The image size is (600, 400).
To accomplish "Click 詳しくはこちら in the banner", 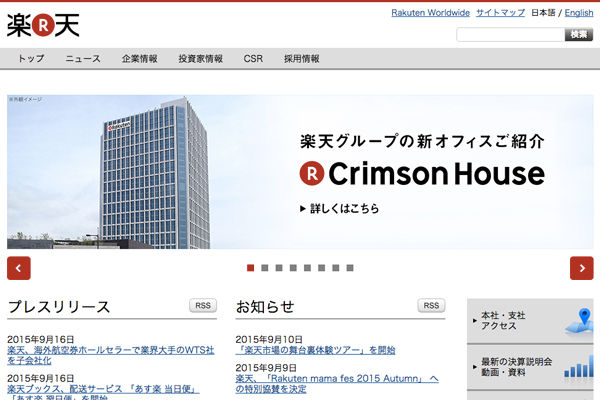I will pos(340,209).
